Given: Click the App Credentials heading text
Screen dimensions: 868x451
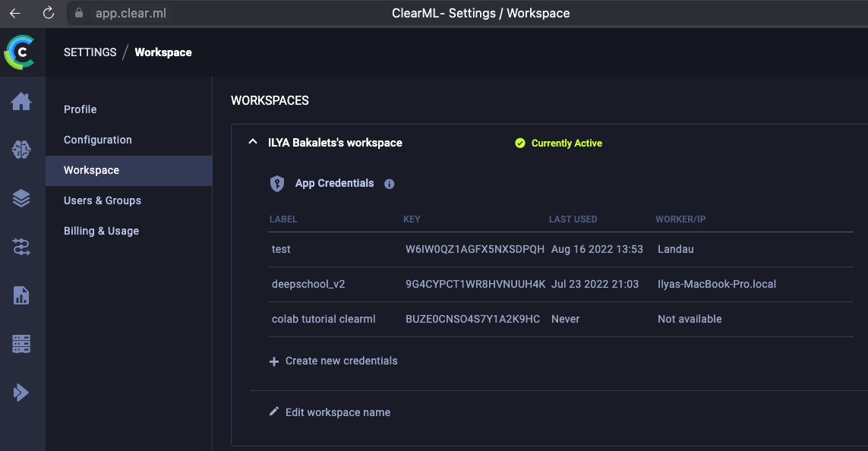Looking at the screenshot, I should pos(334,183).
